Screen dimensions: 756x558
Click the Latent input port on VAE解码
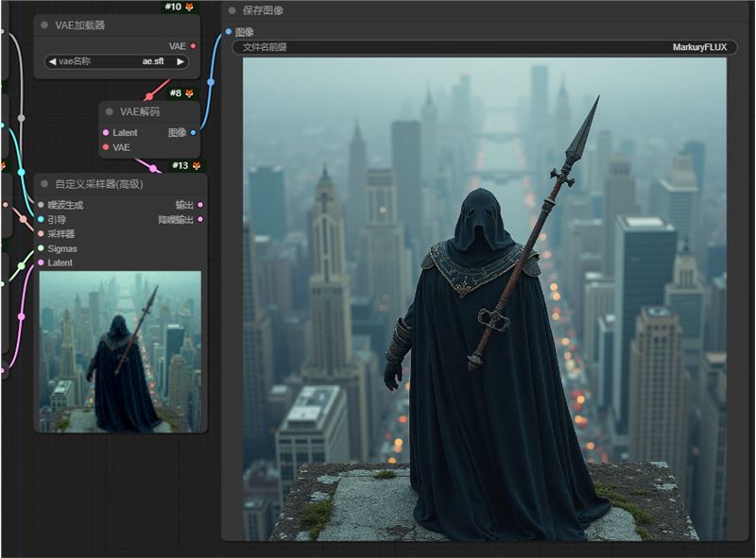tap(105, 133)
